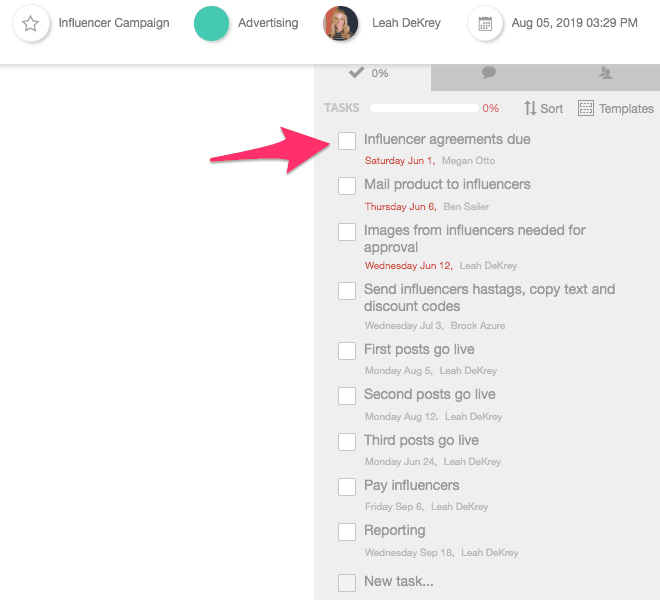Check Send influencers hastags task
This screenshot has height=600, width=660.
click(x=347, y=291)
